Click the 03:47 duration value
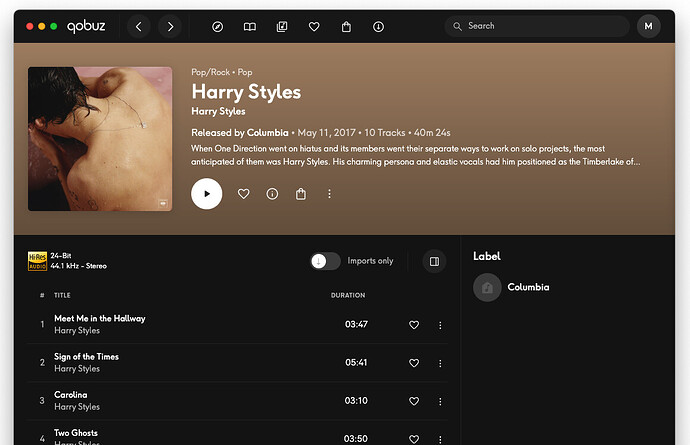Screen dimensions: 690x445 (x=356, y=324)
